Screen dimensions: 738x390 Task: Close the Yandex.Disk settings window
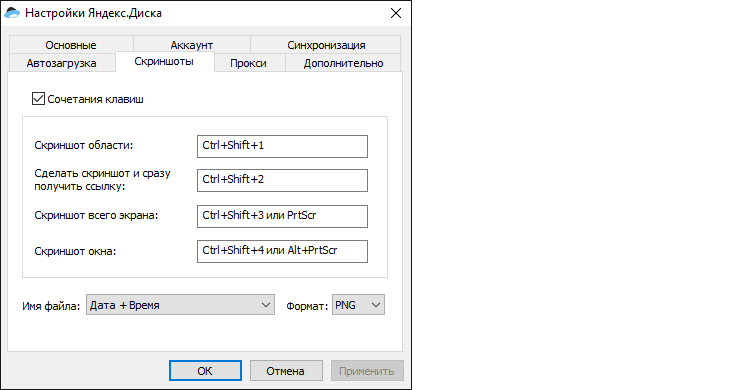point(396,13)
